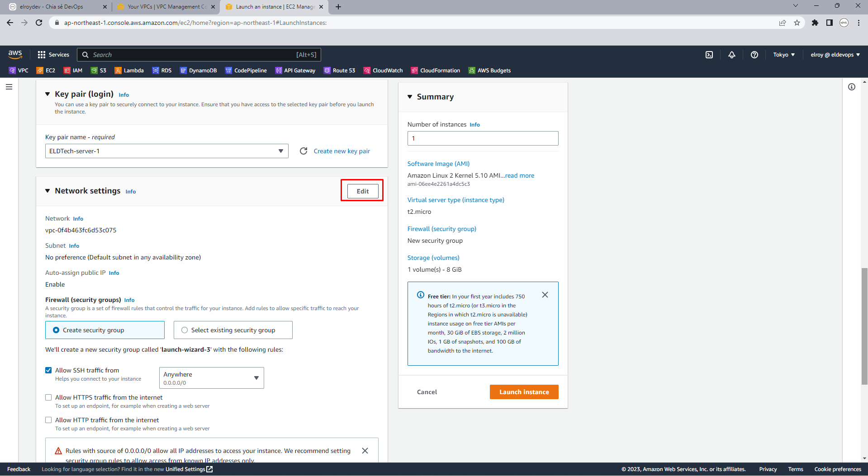Open EC2 shortcut in favorites bar
The width and height of the screenshot is (868, 476).
pyautogui.click(x=46, y=71)
